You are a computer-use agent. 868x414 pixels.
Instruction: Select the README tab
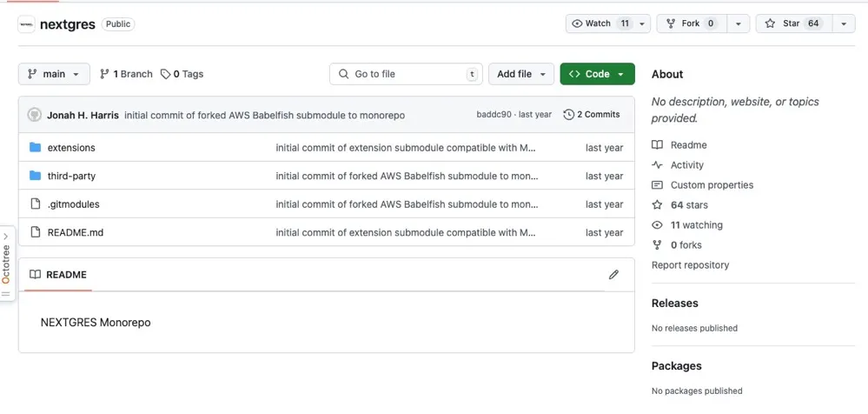tap(58, 275)
